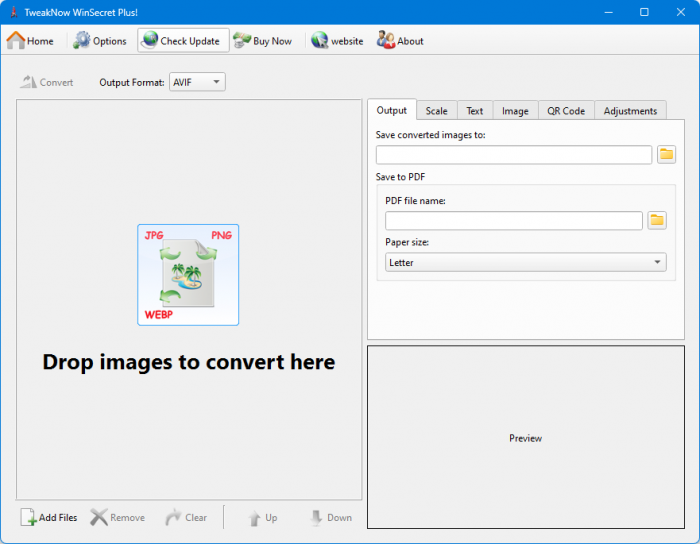Click the Preview pane area

(525, 438)
